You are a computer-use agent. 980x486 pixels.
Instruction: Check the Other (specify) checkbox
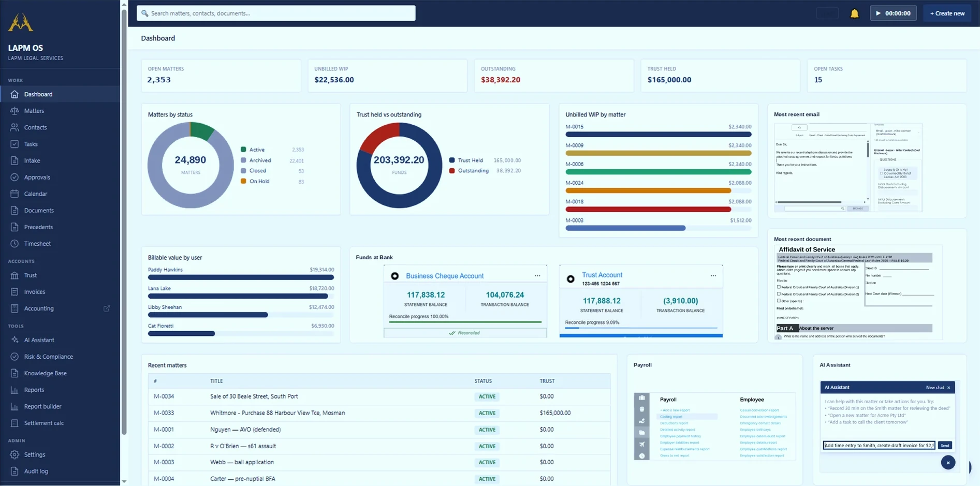pyautogui.click(x=779, y=300)
